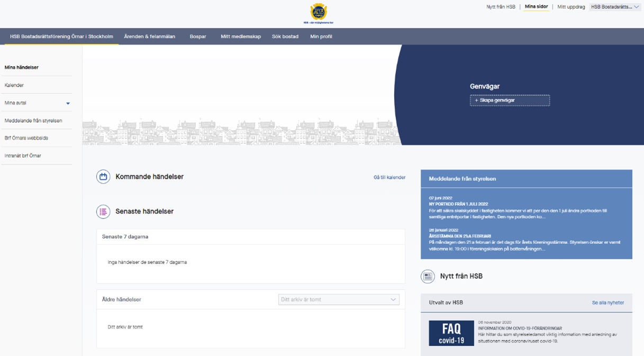Select Kalender in the left sidebar
This screenshot has width=644, height=356.
14,85
